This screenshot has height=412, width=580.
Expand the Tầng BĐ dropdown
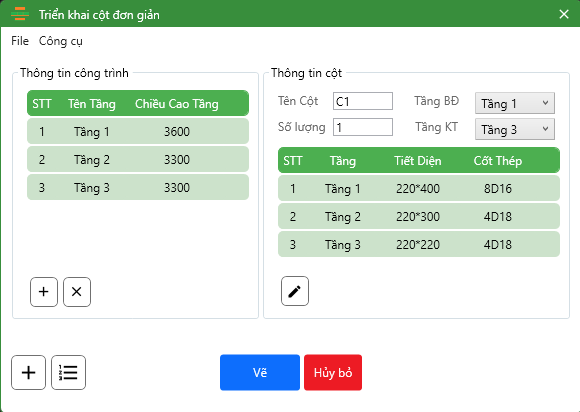(x=515, y=103)
